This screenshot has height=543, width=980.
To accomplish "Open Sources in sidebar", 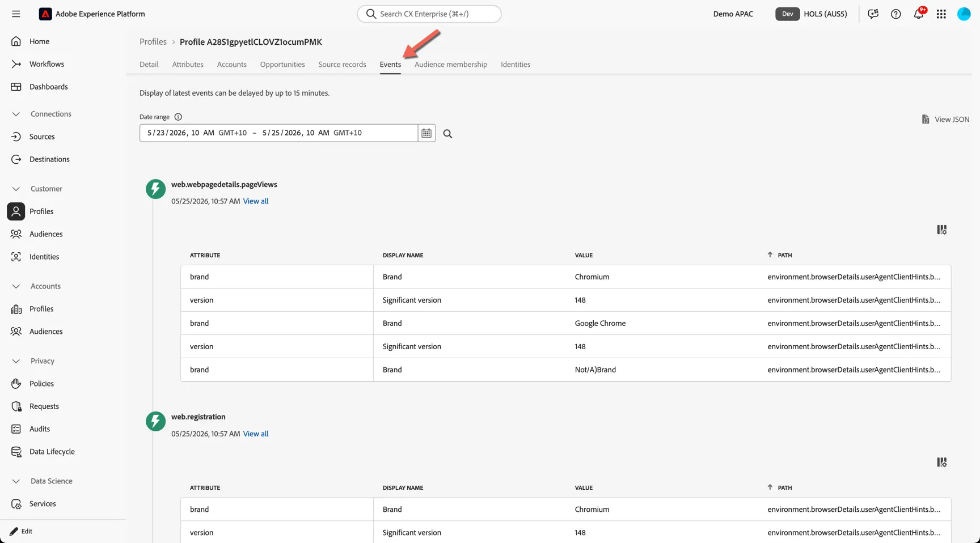I will (x=42, y=137).
